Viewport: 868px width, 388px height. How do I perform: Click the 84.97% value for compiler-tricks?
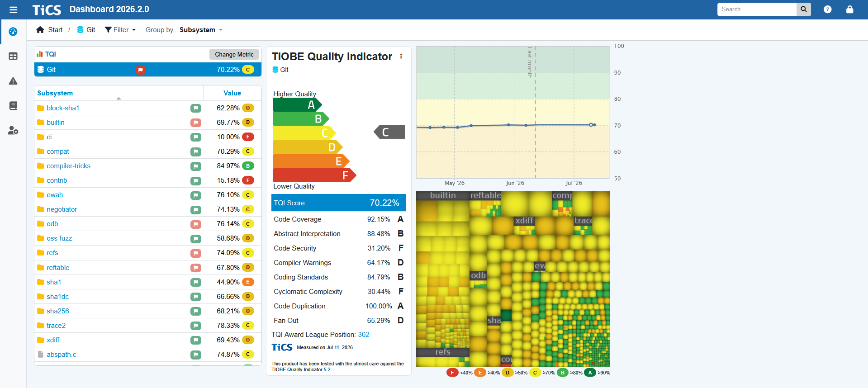(228, 166)
